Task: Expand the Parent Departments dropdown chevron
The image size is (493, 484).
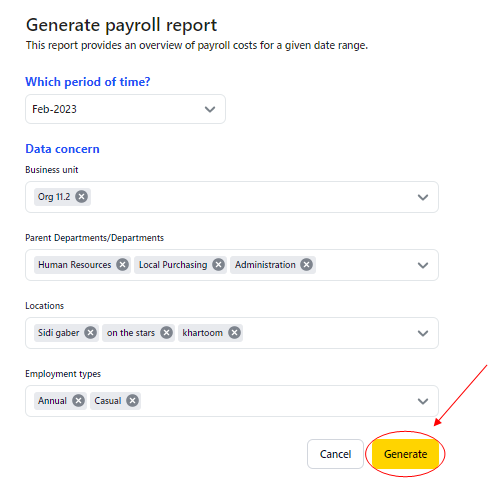Action: (x=423, y=265)
